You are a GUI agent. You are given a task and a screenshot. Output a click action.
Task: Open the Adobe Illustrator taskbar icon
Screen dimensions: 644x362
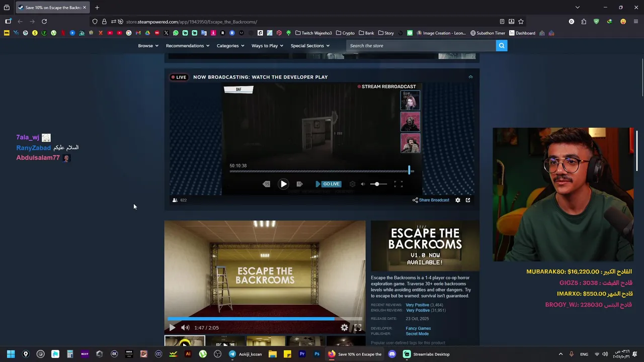(188, 354)
